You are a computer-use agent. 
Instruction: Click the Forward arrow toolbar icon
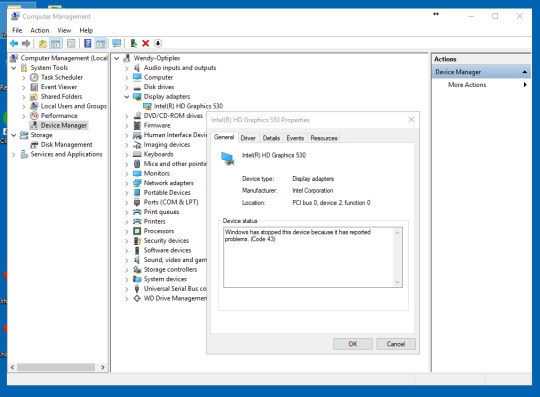pos(26,43)
